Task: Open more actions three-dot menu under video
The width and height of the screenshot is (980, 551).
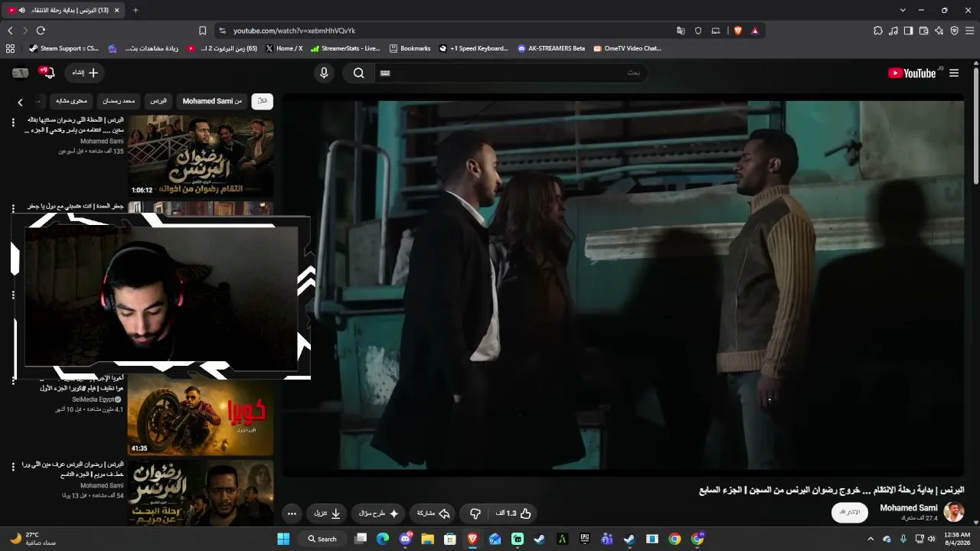Action: (292, 514)
